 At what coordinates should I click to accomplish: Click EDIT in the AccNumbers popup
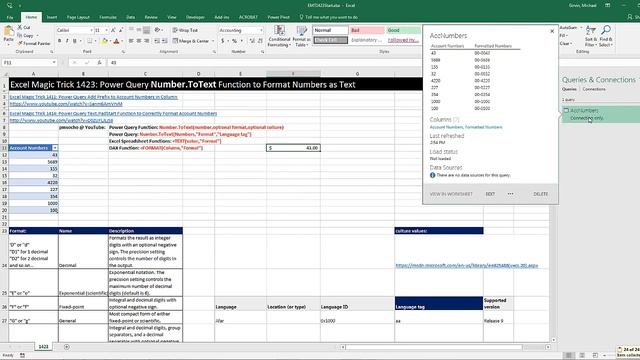490,194
